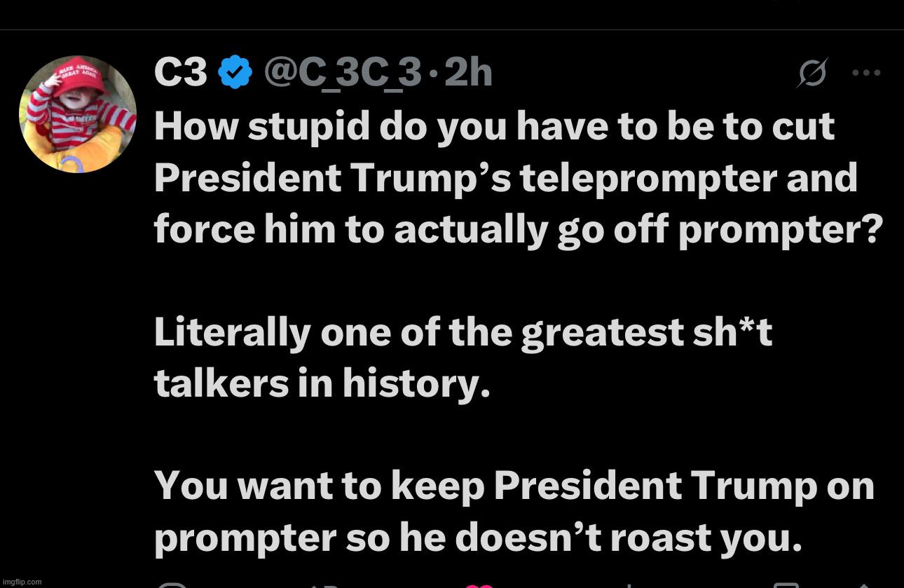Viewport: 904px width, 588px height.
Task: Click the display name C3
Action: 180,72
